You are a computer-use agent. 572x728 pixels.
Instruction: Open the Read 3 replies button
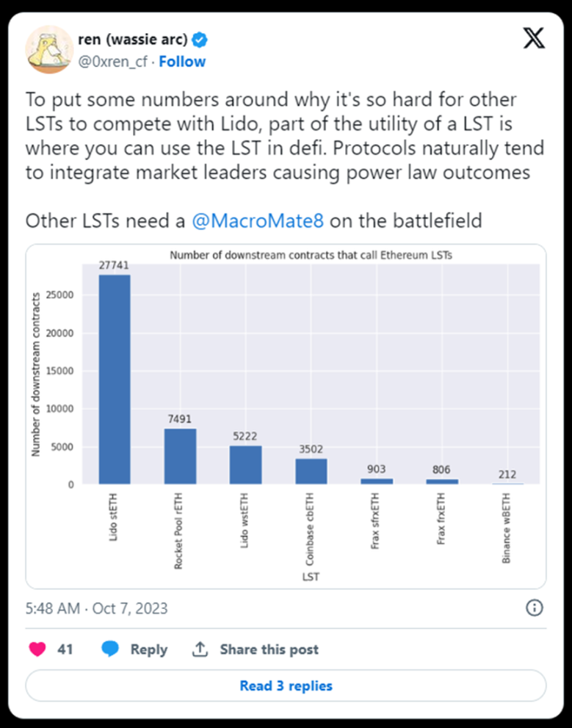point(286,685)
